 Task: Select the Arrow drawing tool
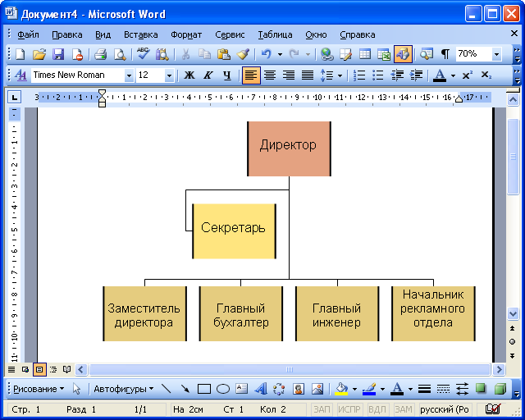coord(185,389)
